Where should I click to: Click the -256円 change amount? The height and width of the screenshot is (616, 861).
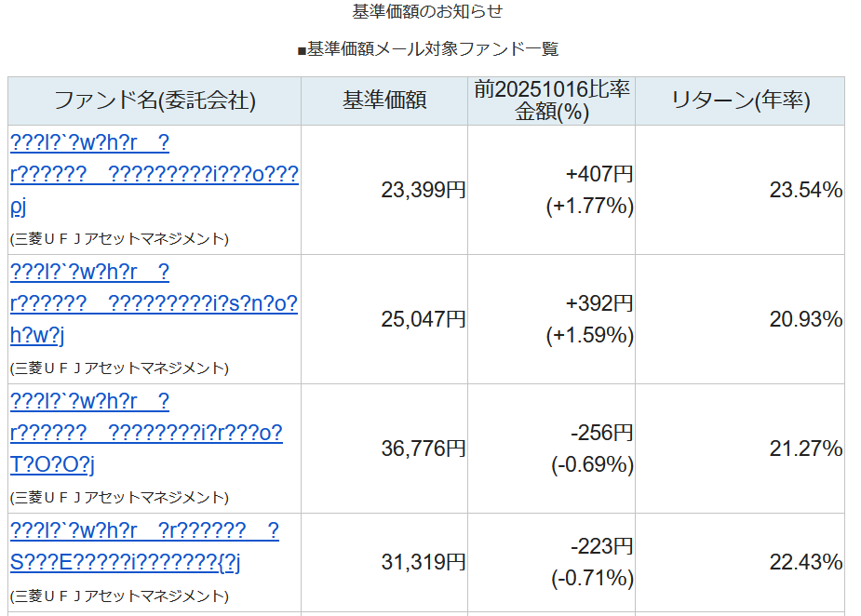601,433
